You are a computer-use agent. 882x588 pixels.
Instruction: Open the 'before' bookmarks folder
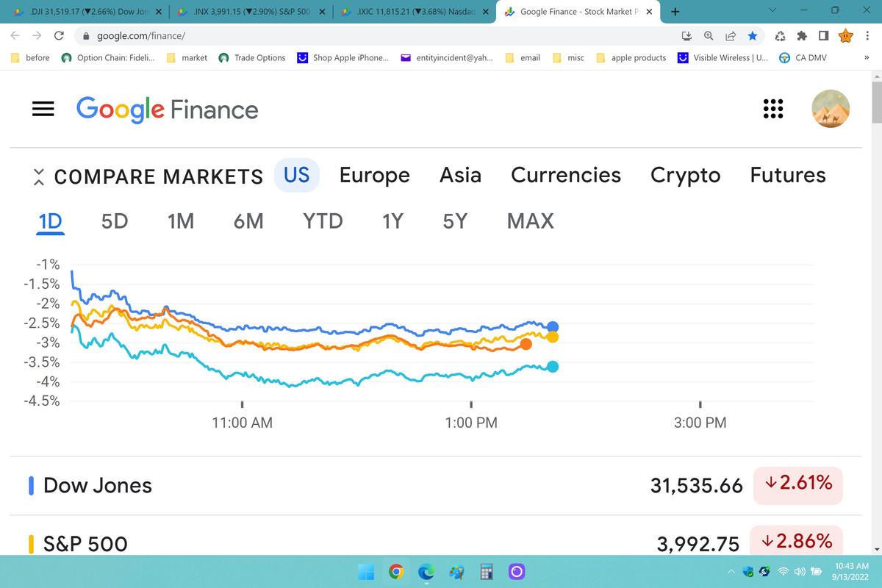point(31,57)
